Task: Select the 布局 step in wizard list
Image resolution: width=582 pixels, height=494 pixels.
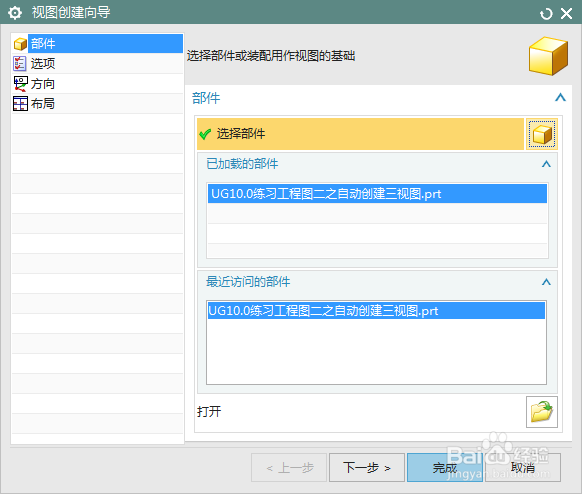Action: click(98, 104)
